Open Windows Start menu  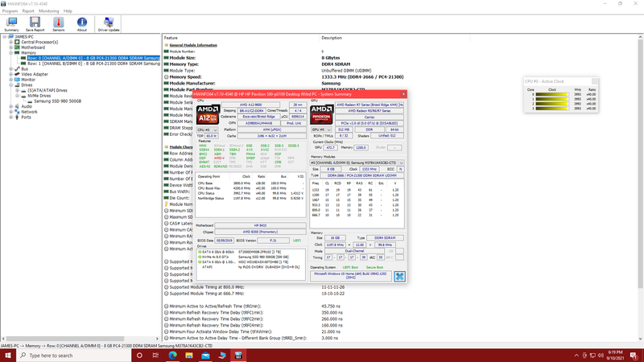(x=8, y=356)
